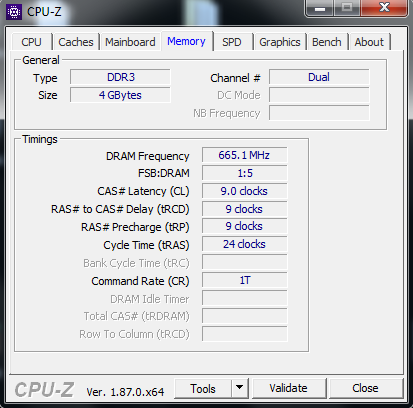Click the Close button at bottom

tap(365, 388)
